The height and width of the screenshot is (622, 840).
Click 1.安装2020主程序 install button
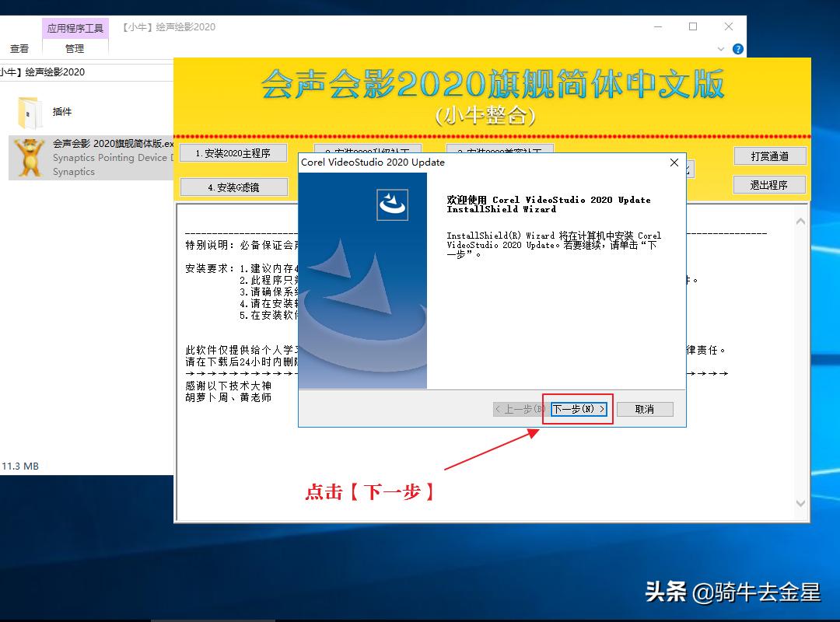(x=233, y=153)
